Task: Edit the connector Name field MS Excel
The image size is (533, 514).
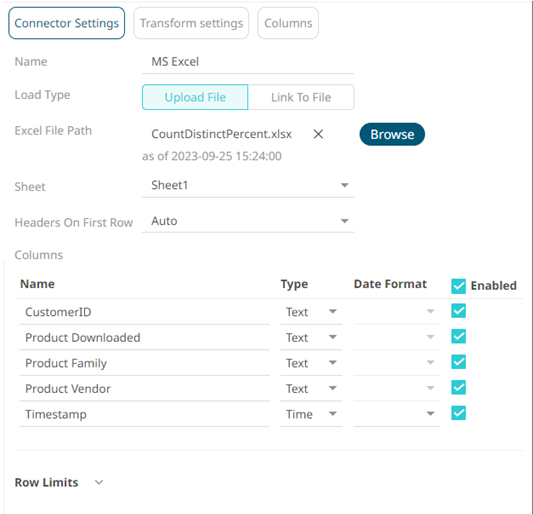Action: pyautogui.click(x=248, y=62)
